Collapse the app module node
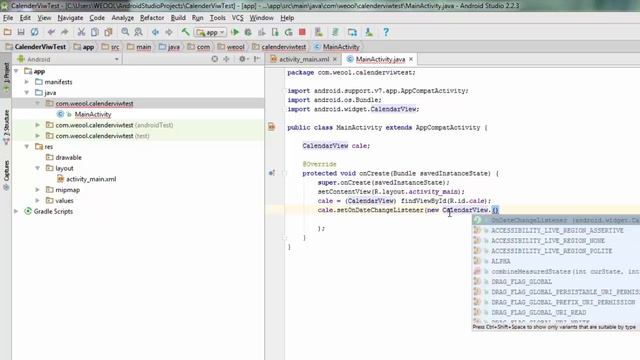The image size is (640, 360). pos(16,71)
